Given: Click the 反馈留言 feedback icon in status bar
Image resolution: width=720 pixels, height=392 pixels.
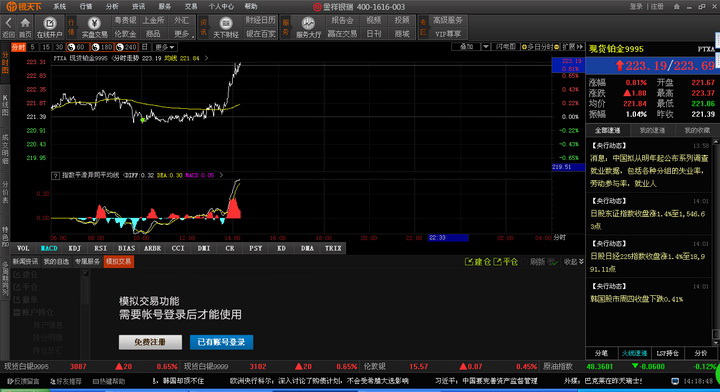Looking at the screenshot, I should pos(10,381).
